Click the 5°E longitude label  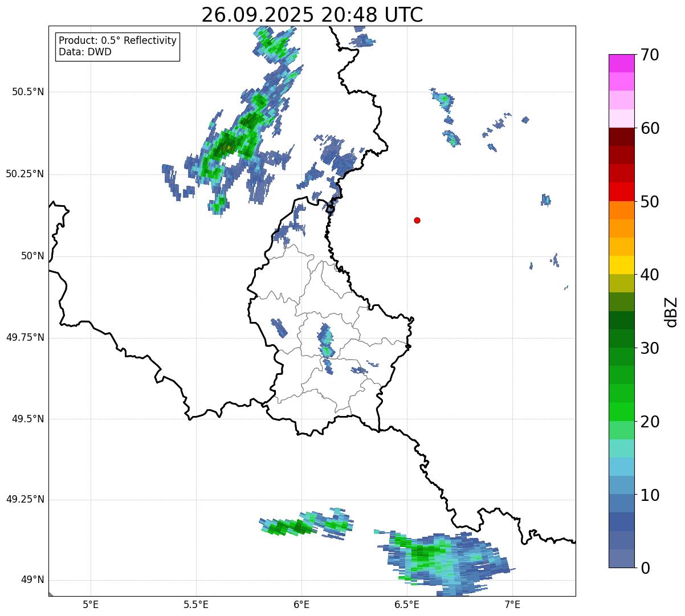click(x=91, y=605)
